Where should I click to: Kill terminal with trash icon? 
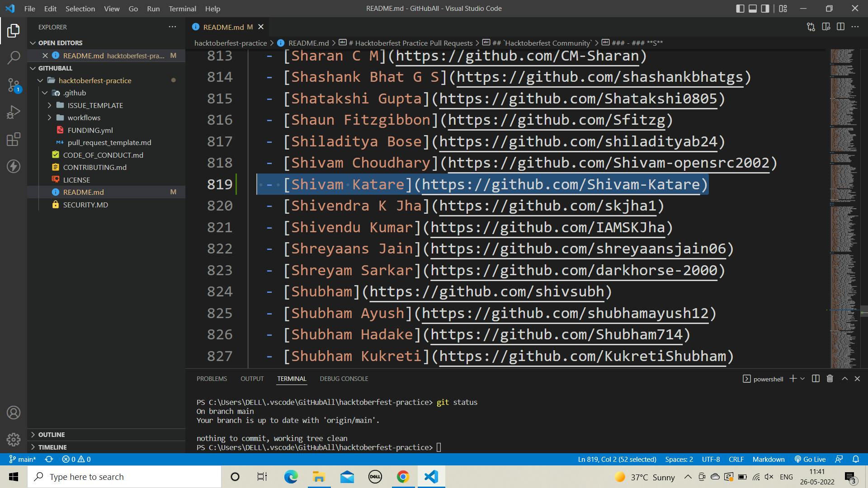click(830, 379)
